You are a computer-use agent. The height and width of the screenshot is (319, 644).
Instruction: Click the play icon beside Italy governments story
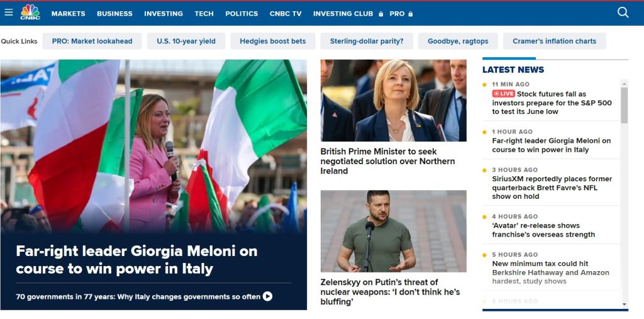click(267, 296)
